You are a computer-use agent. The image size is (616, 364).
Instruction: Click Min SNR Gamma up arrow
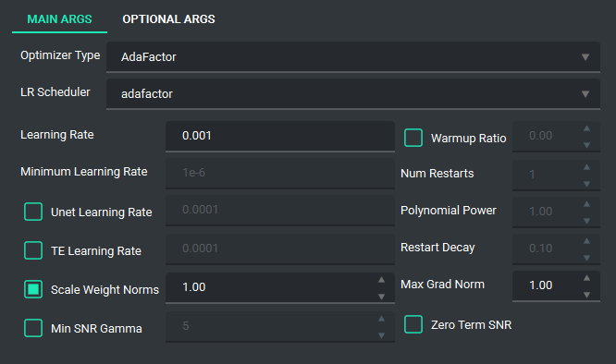pos(381,319)
